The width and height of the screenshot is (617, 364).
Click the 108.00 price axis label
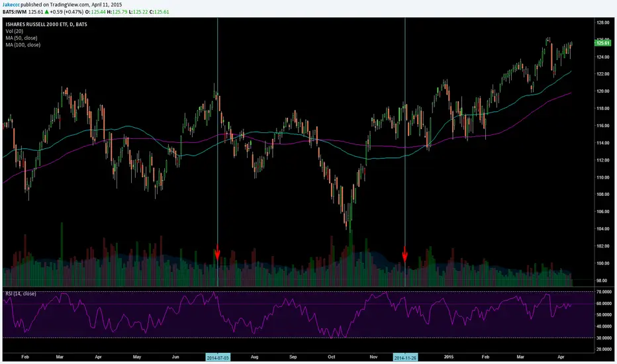point(603,195)
